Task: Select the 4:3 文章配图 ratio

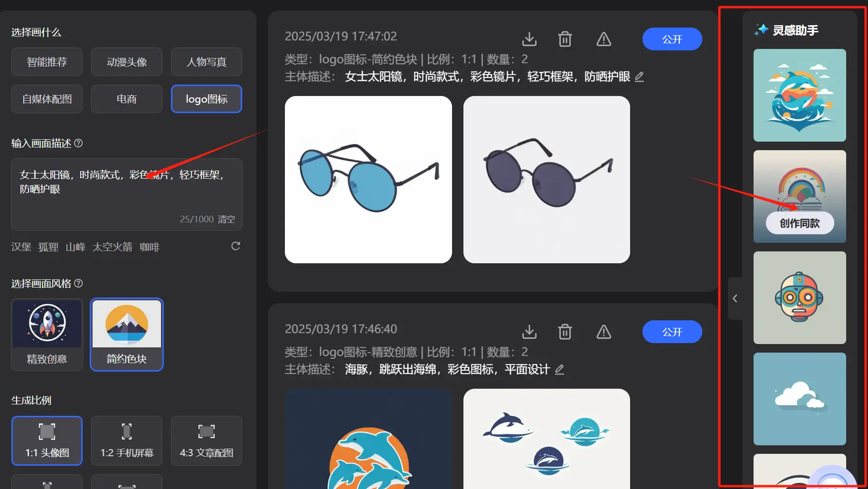Action: [206, 441]
